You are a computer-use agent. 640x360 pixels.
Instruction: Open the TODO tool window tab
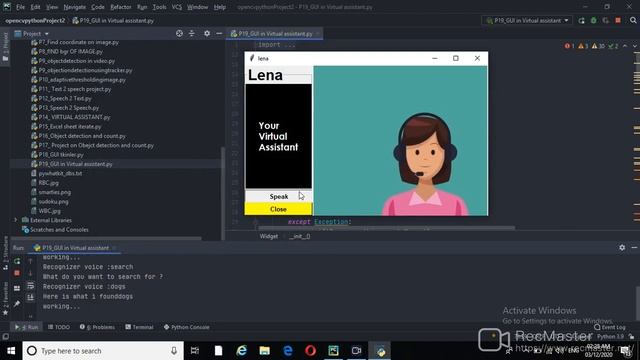(59, 327)
